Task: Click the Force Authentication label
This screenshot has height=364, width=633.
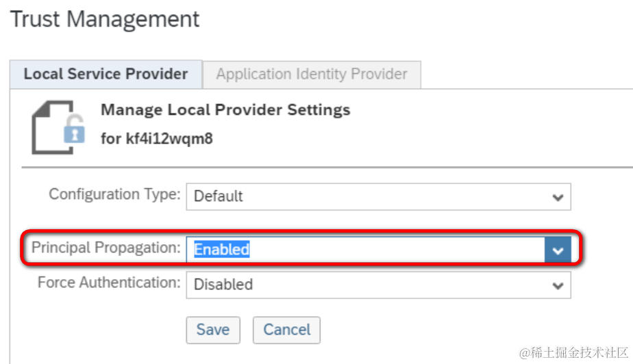Action: point(109,282)
